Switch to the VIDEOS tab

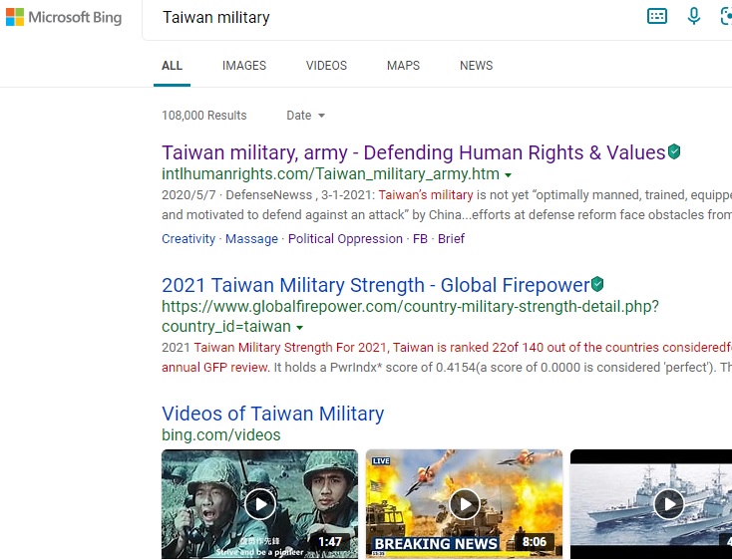[326, 66]
